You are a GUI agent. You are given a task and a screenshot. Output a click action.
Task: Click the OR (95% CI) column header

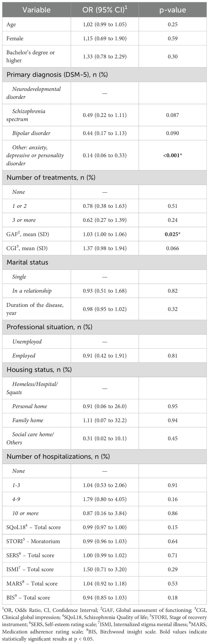[x=105, y=10]
